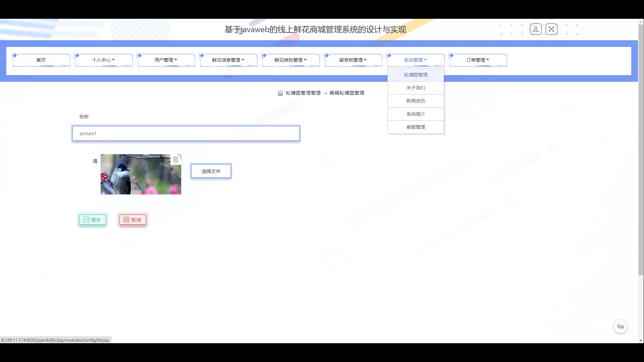Expand the 留言板管理 dropdown menu
This screenshot has height=362, width=644.
point(353,60)
